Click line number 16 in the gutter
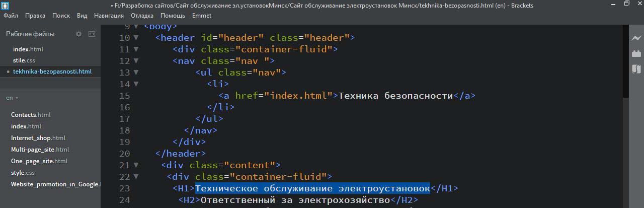This screenshot has height=208, width=644. (124, 107)
